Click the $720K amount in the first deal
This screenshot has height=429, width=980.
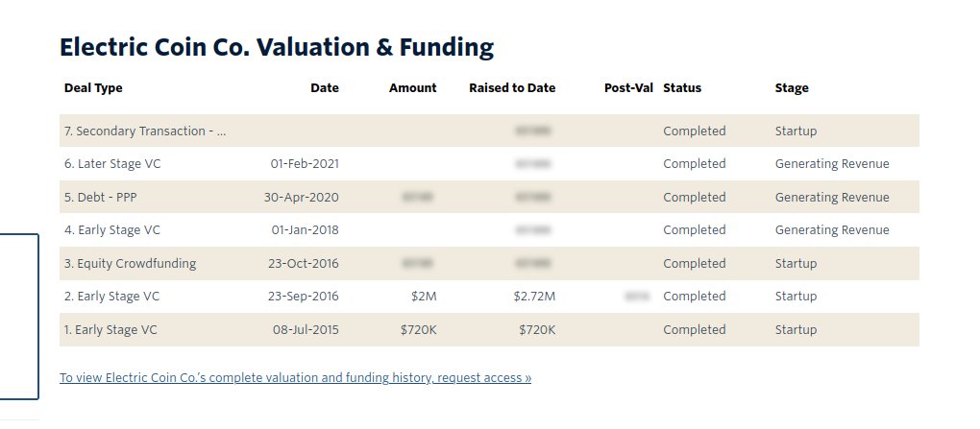tap(419, 330)
